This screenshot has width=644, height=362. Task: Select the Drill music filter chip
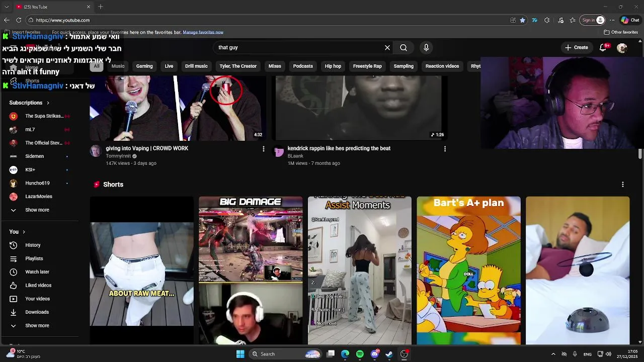(x=196, y=66)
